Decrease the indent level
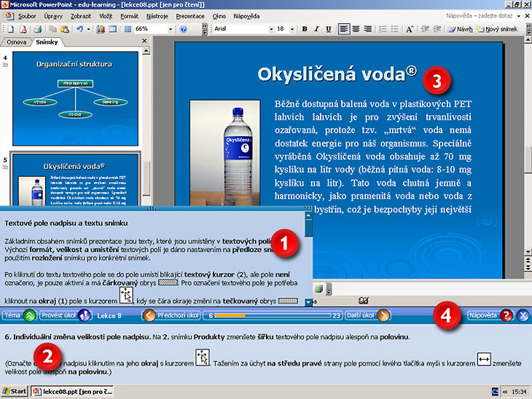The height and width of the screenshot is (399, 532). (x=425, y=29)
